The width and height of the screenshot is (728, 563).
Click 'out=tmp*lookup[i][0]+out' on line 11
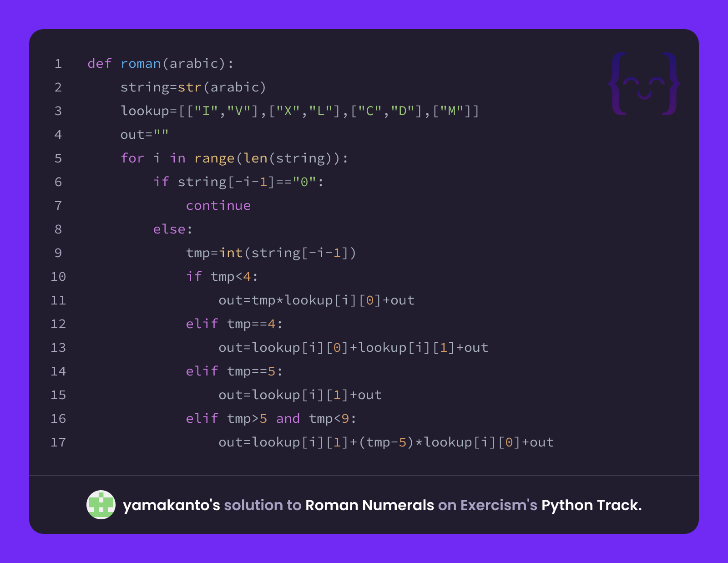pos(317,300)
